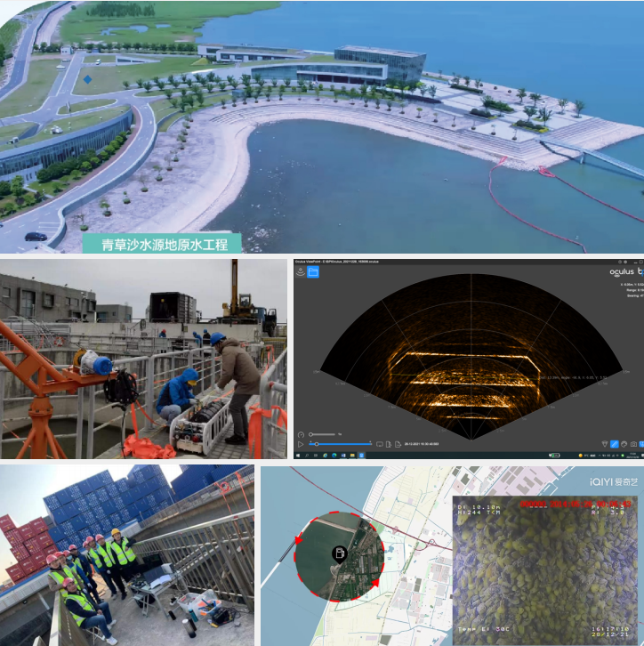The width and height of the screenshot is (644, 646).
Task: Open the colour palette icon
Action: [x=624, y=443]
